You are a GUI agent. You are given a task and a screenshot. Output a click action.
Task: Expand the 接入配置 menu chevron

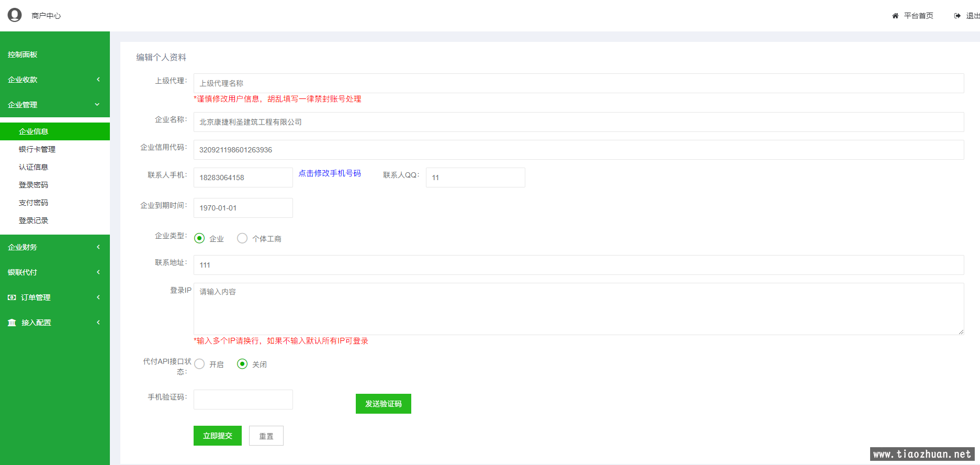click(98, 323)
